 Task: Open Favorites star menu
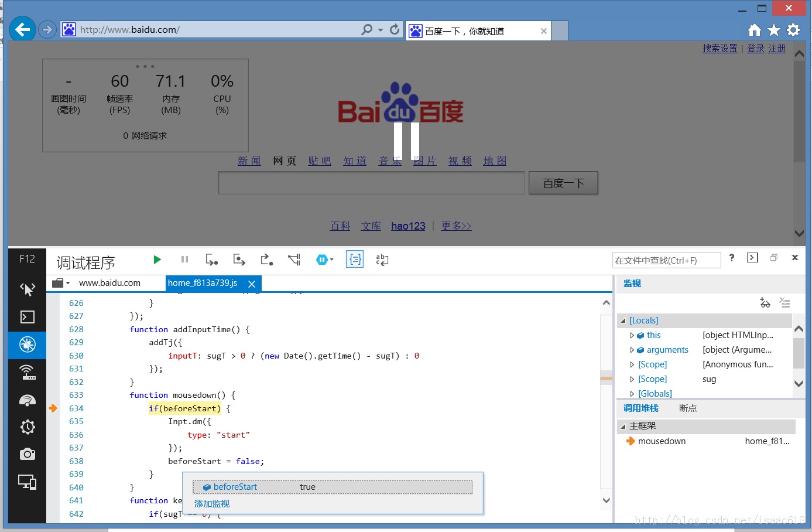coord(774,30)
